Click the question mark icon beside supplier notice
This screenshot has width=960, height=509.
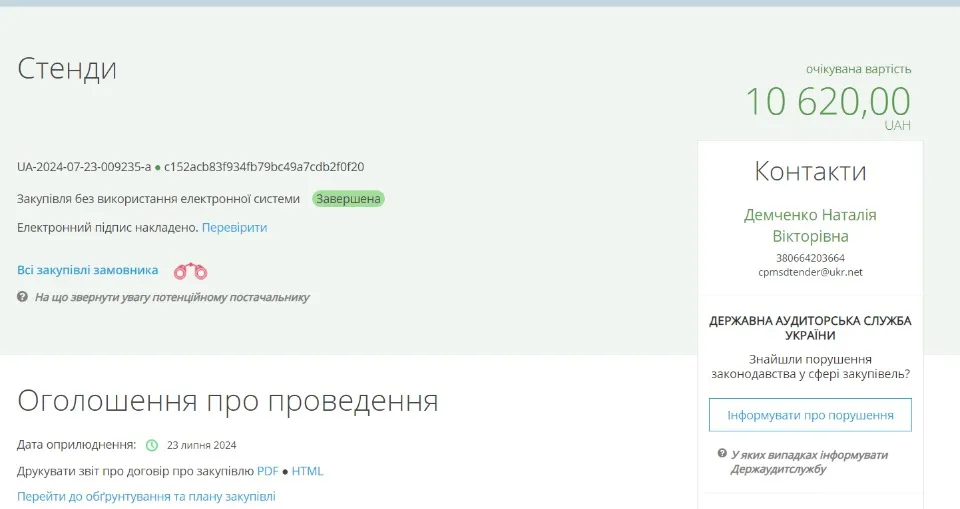22,297
